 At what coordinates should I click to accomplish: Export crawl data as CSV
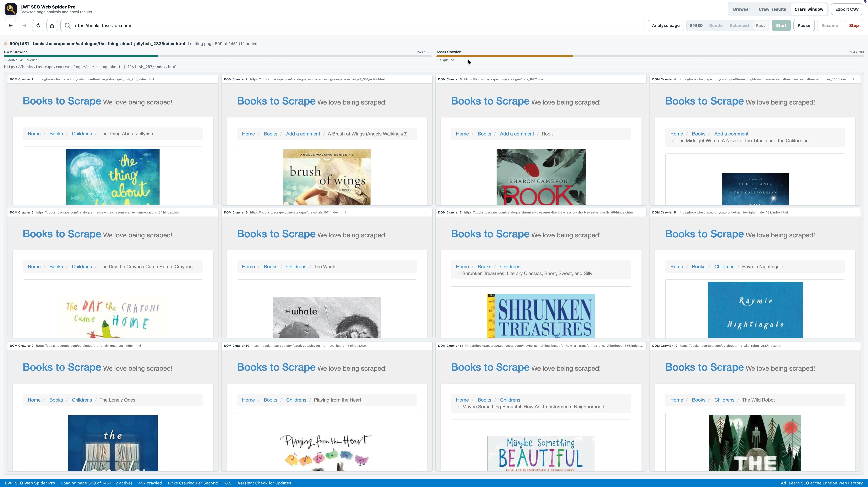tap(846, 9)
